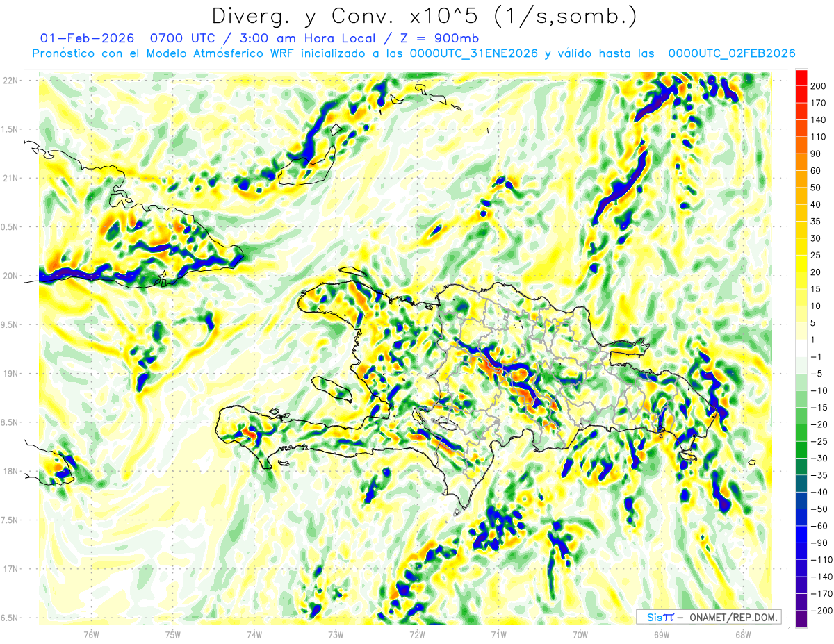The image size is (834, 644).
Task: Click the '-30' color scale label
Action: pyautogui.click(x=819, y=459)
